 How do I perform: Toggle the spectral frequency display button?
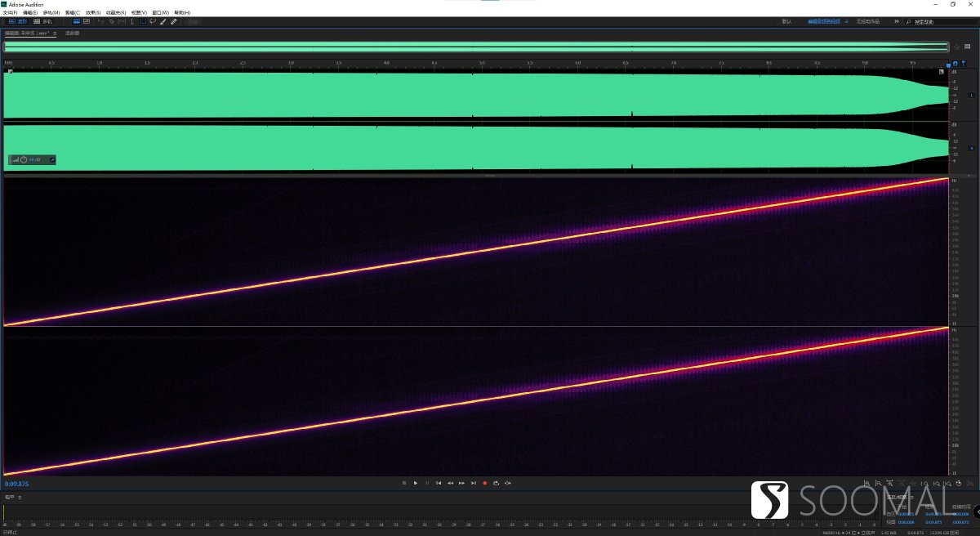click(76, 21)
